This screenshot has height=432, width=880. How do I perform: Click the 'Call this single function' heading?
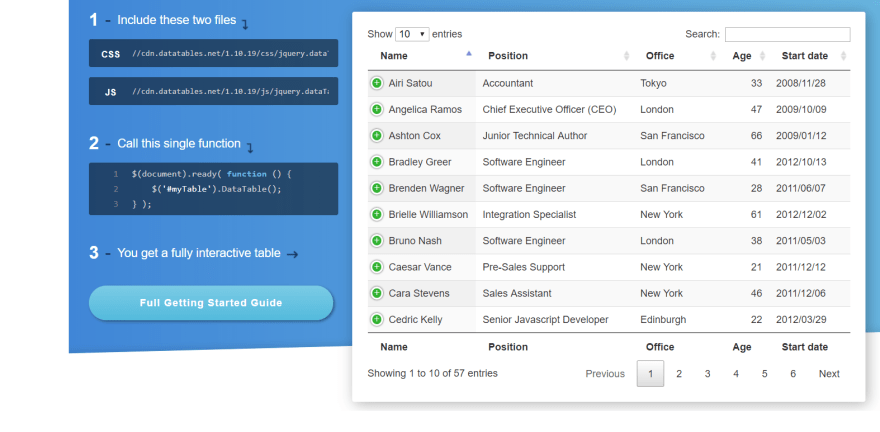[179, 144]
